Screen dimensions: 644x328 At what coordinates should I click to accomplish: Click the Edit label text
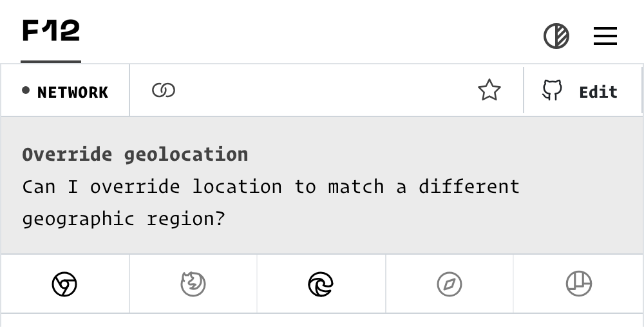coord(598,93)
